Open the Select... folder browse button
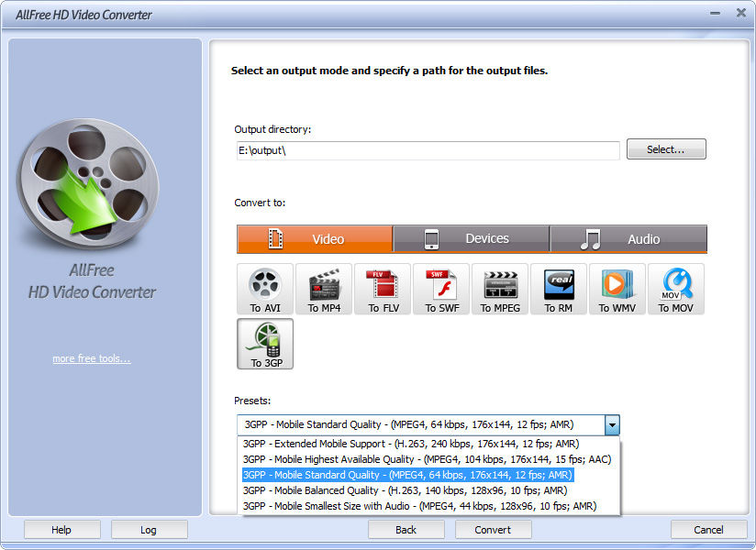 pos(666,149)
